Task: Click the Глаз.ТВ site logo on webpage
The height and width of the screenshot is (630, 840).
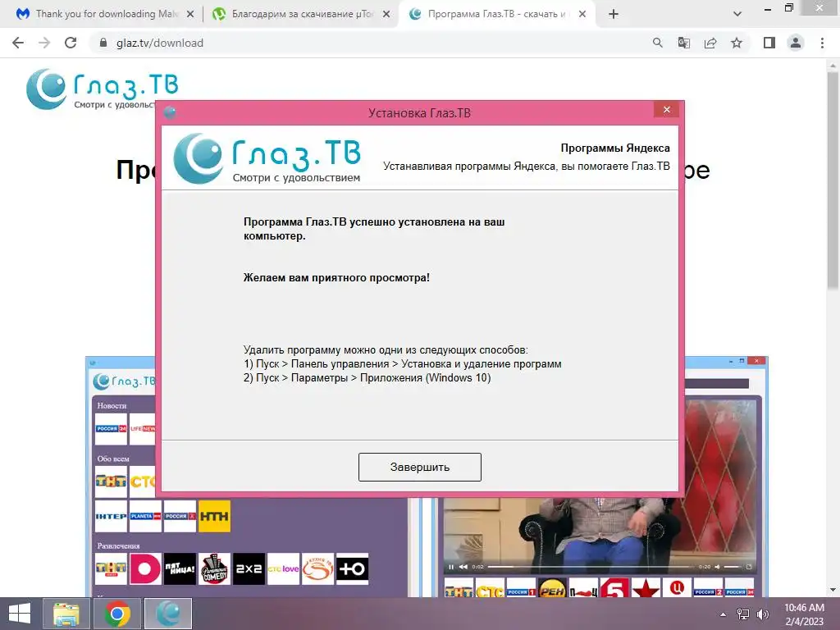Action: click(x=102, y=89)
